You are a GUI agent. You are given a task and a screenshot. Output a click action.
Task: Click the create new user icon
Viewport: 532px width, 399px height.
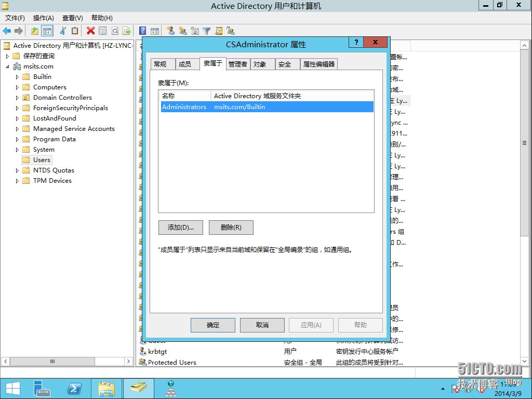click(x=170, y=31)
